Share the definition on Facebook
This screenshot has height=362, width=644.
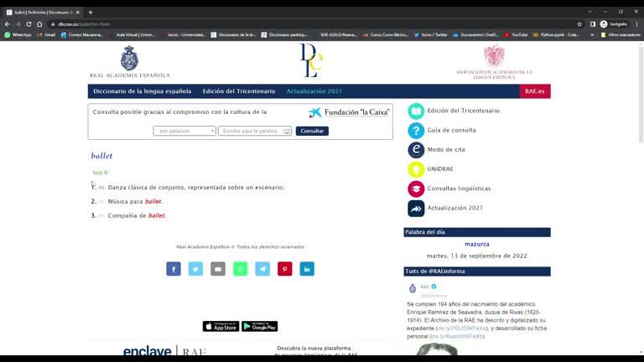click(174, 269)
